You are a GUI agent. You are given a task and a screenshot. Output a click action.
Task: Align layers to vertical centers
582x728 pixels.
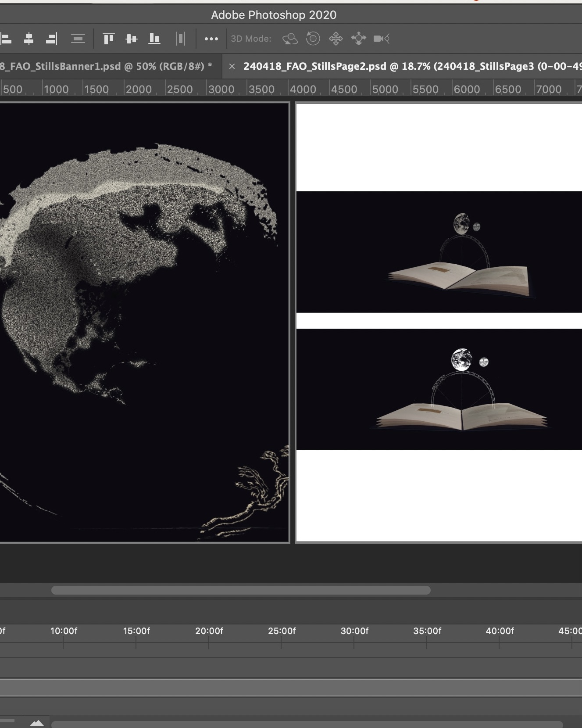(131, 39)
